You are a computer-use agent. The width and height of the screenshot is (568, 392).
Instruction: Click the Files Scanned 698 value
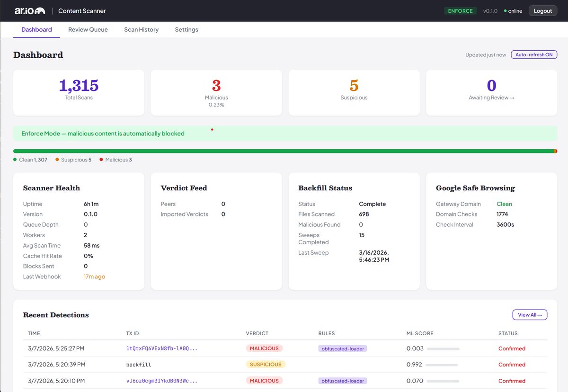pos(364,214)
